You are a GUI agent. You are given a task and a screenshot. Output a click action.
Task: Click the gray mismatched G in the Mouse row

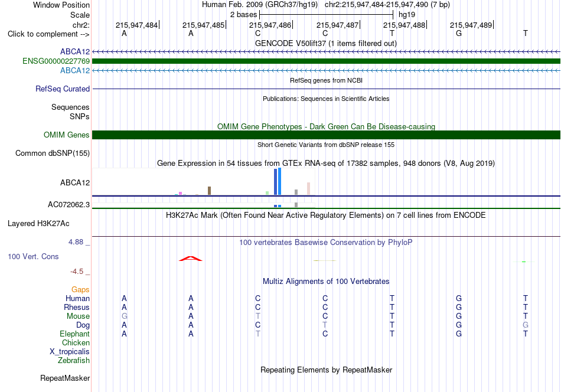pyautogui.click(x=124, y=316)
